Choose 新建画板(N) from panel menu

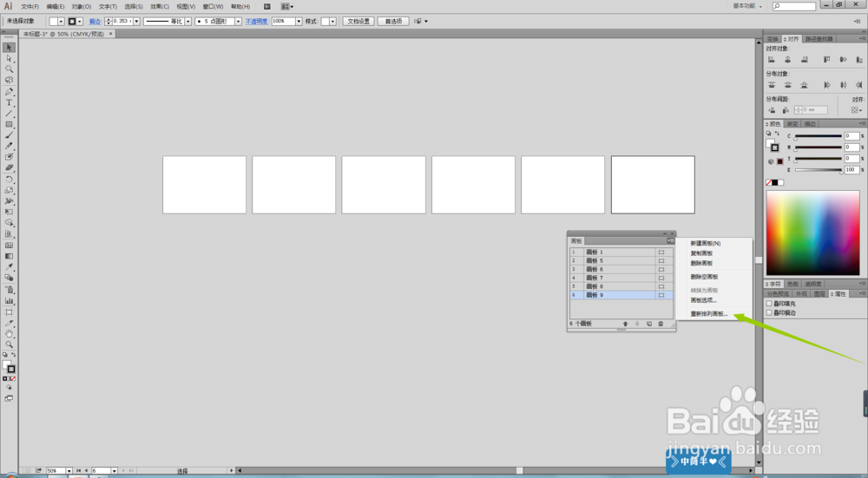[705, 244]
